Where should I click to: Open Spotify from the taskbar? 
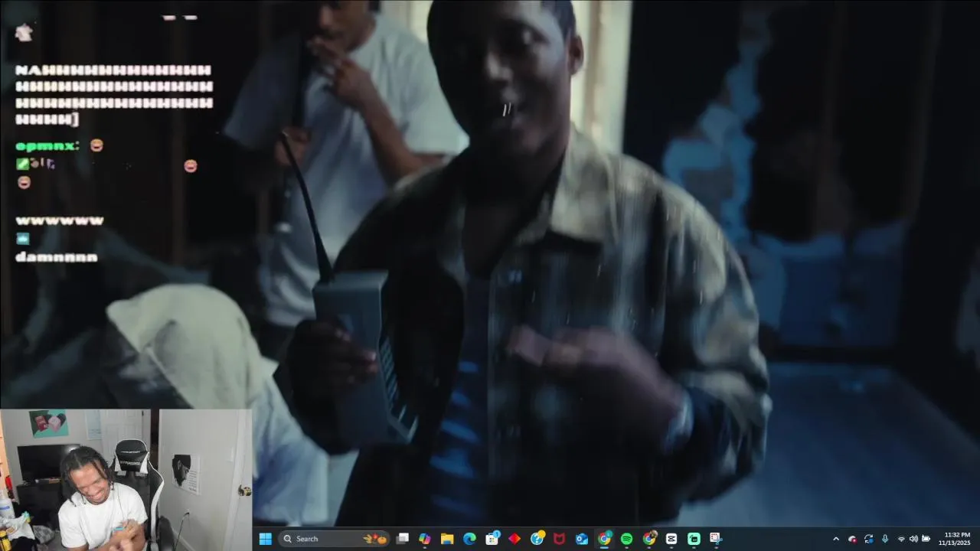626,539
